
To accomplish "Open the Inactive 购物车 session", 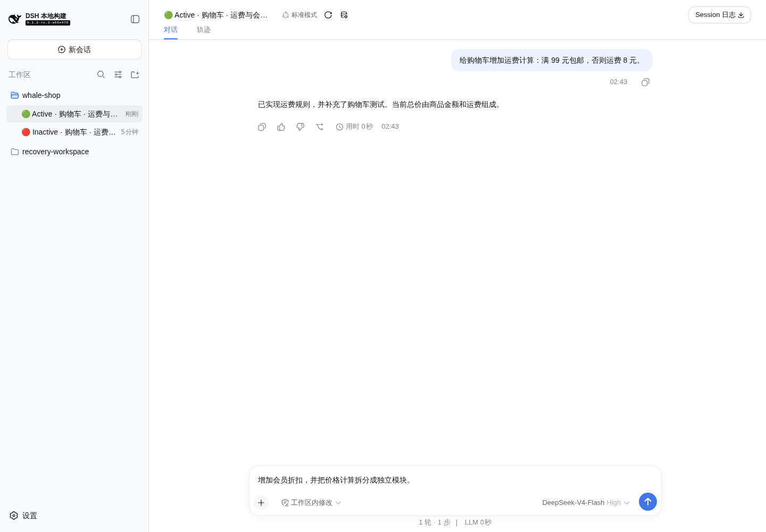I will [x=74, y=132].
